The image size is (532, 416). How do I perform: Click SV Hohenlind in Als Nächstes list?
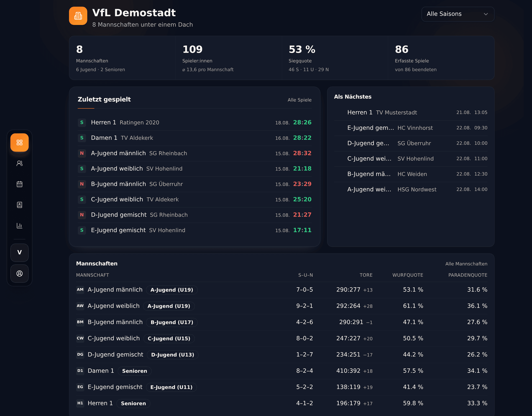pos(416,159)
